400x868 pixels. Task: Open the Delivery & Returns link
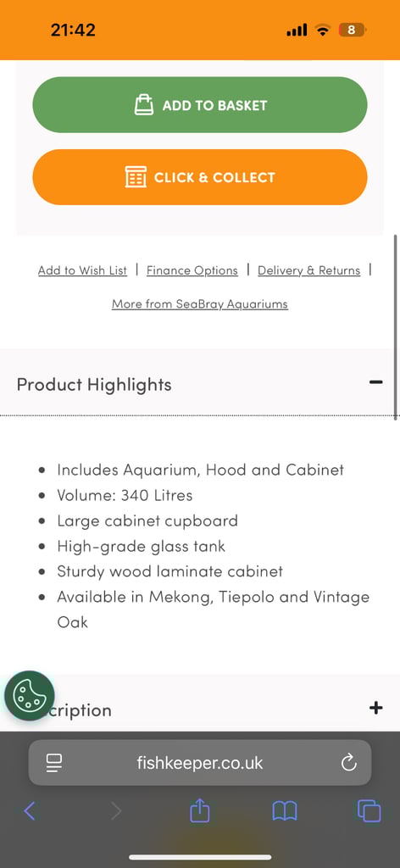coord(309,270)
